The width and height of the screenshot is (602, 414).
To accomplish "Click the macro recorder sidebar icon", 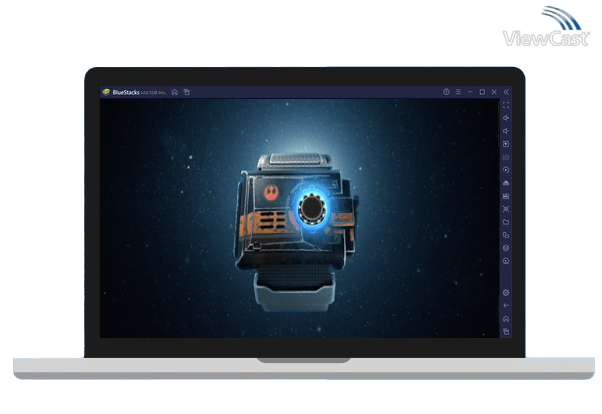I will (x=506, y=261).
